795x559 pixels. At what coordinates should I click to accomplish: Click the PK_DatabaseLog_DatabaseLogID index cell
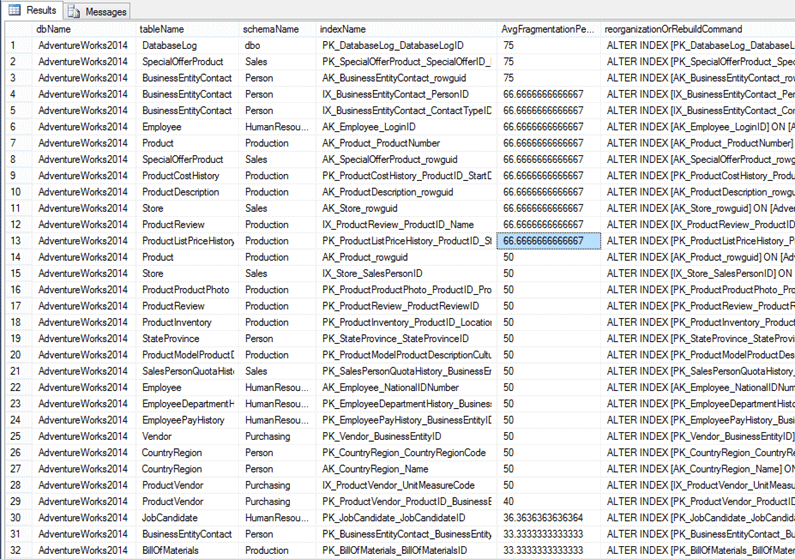pos(407,46)
